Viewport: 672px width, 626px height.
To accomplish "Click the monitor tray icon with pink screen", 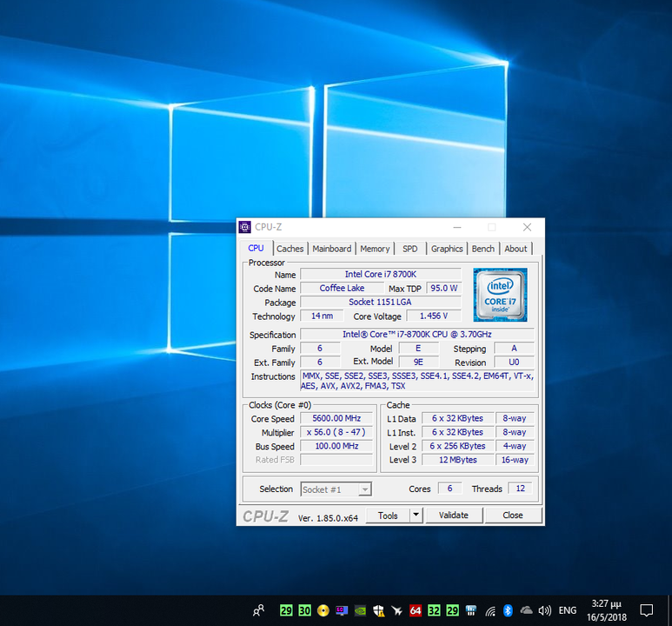I will (342, 610).
